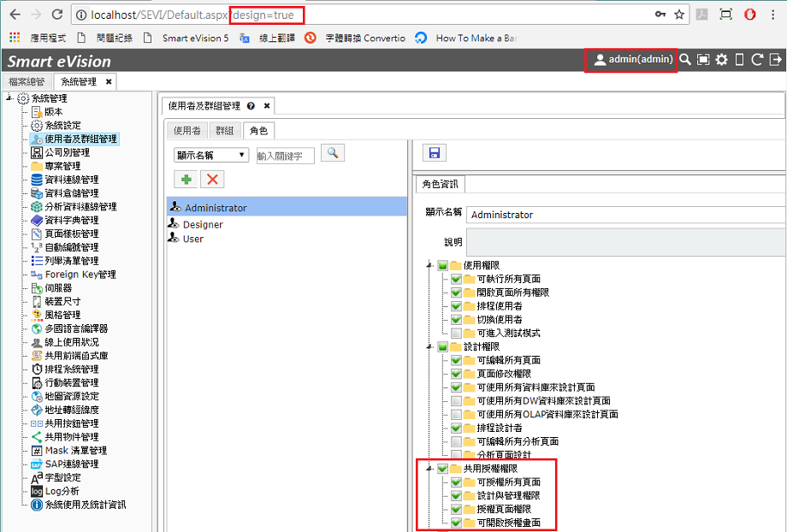Open 資料連線管理 database node
This screenshot has height=532, width=787.
click(65, 180)
